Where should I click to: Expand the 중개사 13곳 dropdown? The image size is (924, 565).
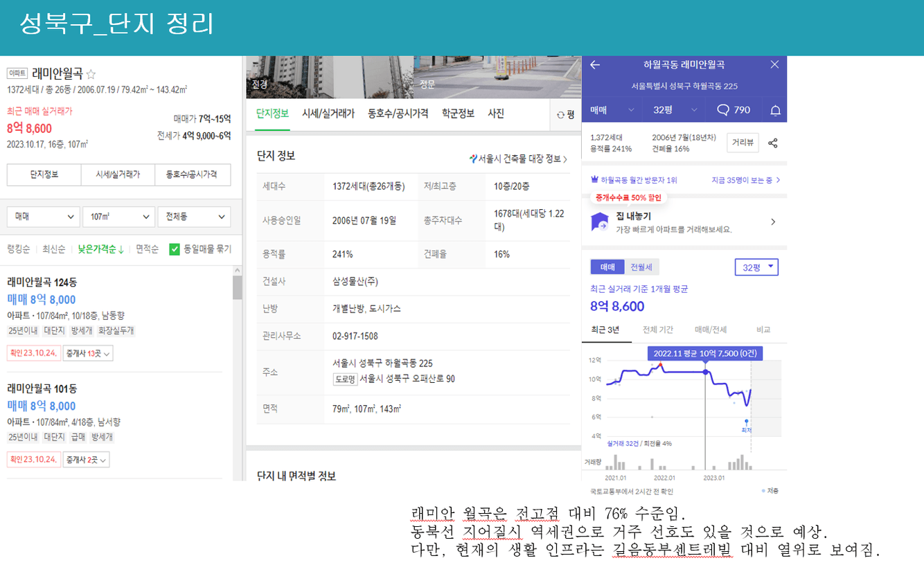click(88, 353)
